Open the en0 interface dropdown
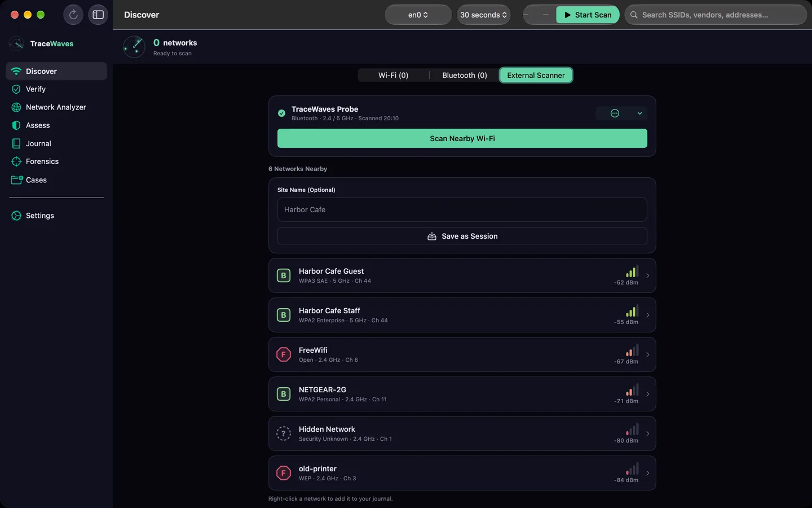This screenshot has width=812, height=508. [x=418, y=15]
